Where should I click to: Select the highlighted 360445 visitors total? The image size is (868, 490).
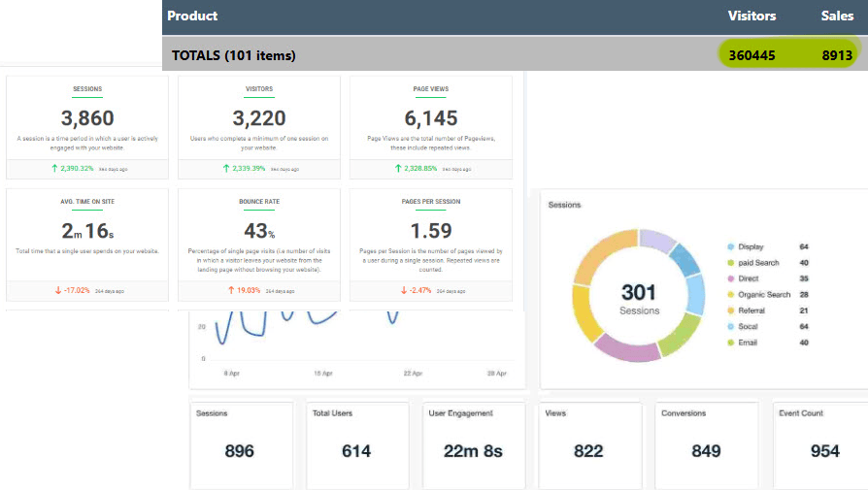[x=751, y=55]
